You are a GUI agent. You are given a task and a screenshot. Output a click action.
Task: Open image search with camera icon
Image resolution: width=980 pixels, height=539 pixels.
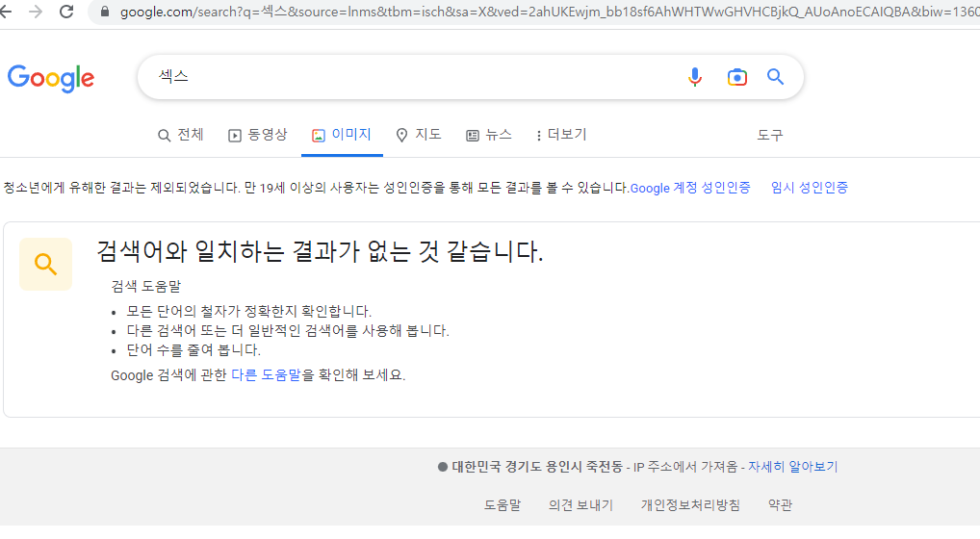(x=736, y=77)
